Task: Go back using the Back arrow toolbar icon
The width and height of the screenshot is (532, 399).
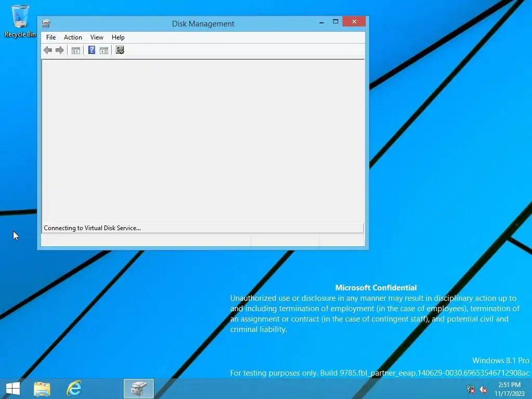Action: tap(48, 50)
